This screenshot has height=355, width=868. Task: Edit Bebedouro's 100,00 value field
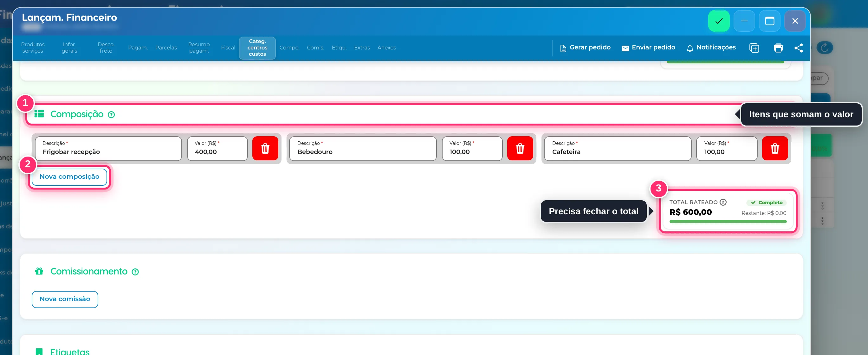472,149
